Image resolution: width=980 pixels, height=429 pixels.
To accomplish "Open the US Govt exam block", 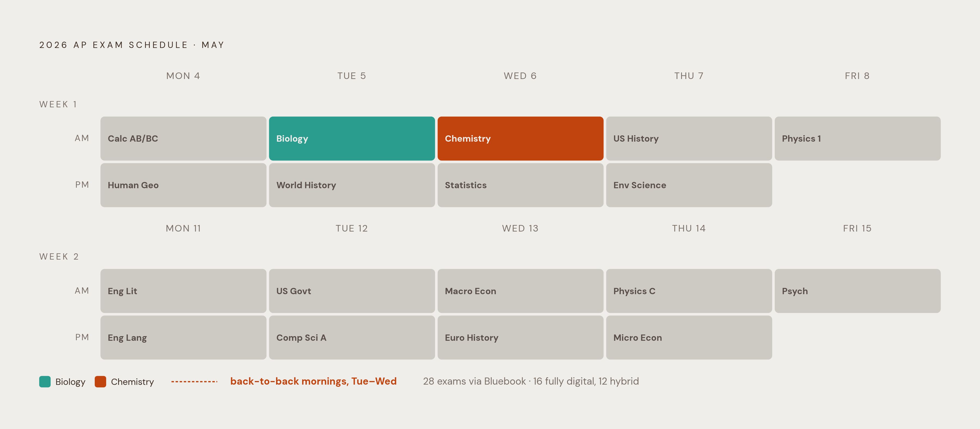I will [352, 291].
